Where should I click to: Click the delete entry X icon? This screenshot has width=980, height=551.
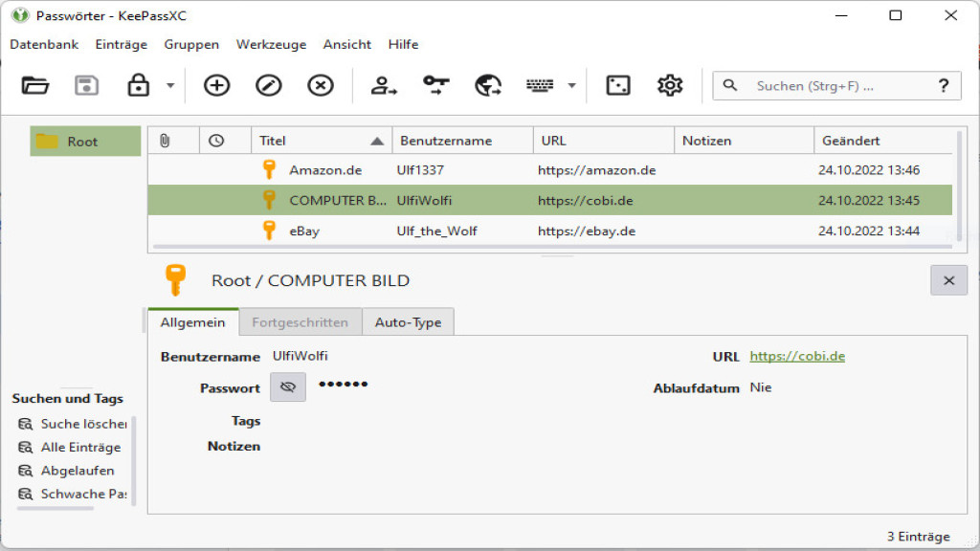click(321, 85)
